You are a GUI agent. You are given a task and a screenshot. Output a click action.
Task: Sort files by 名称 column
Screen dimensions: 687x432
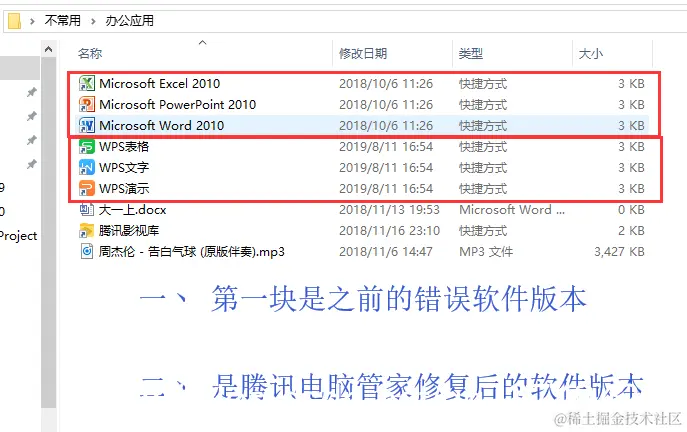point(90,53)
